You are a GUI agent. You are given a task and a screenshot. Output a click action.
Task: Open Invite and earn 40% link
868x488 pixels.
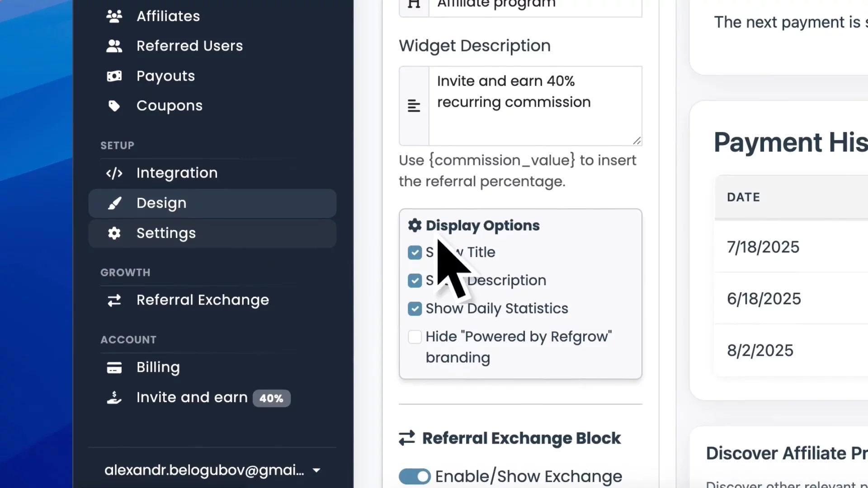coord(192,398)
